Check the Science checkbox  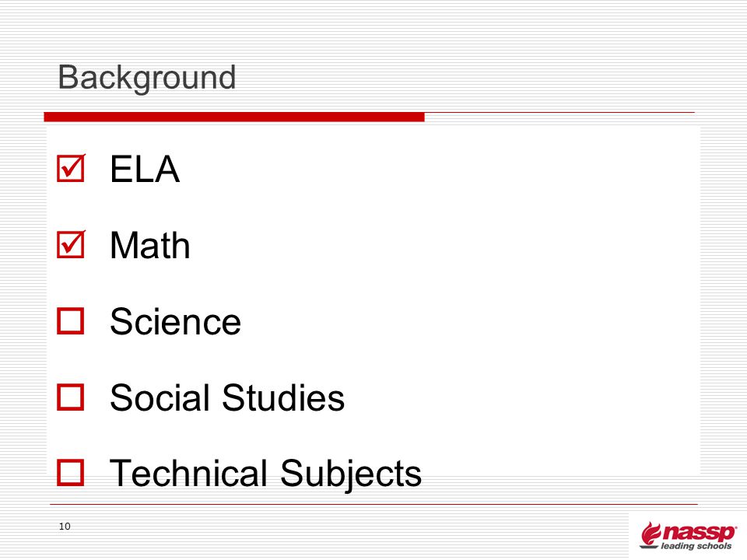tap(71, 321)
